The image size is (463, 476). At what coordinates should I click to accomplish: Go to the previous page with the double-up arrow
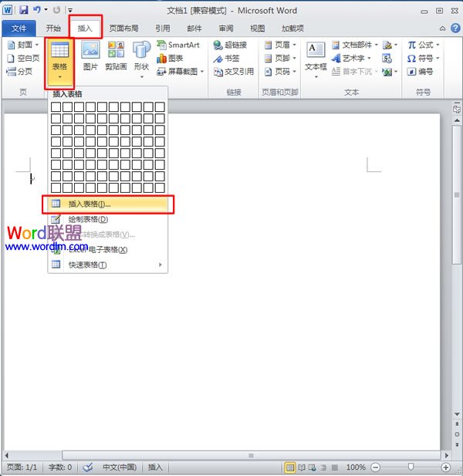pos(457,424)
